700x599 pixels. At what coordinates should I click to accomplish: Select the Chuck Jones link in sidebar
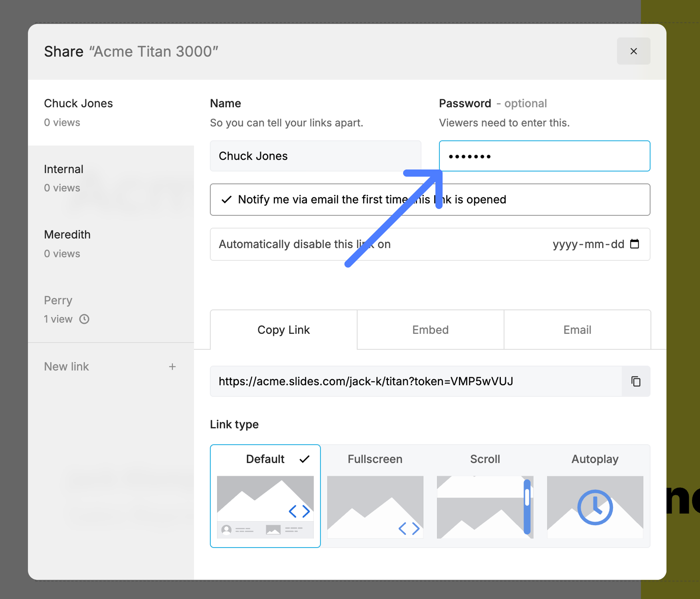pyautogui.click(x=111, y=112)
